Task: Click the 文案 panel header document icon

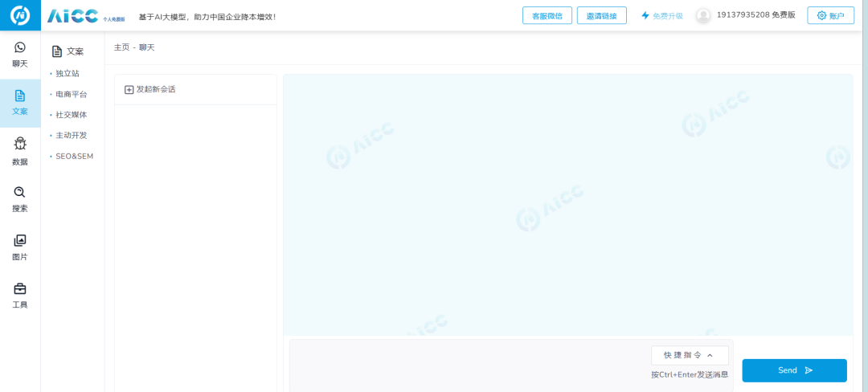Action: (56, 51)
